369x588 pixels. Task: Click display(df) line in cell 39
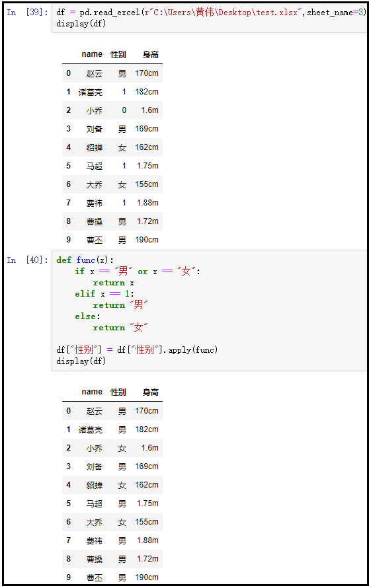81,24
